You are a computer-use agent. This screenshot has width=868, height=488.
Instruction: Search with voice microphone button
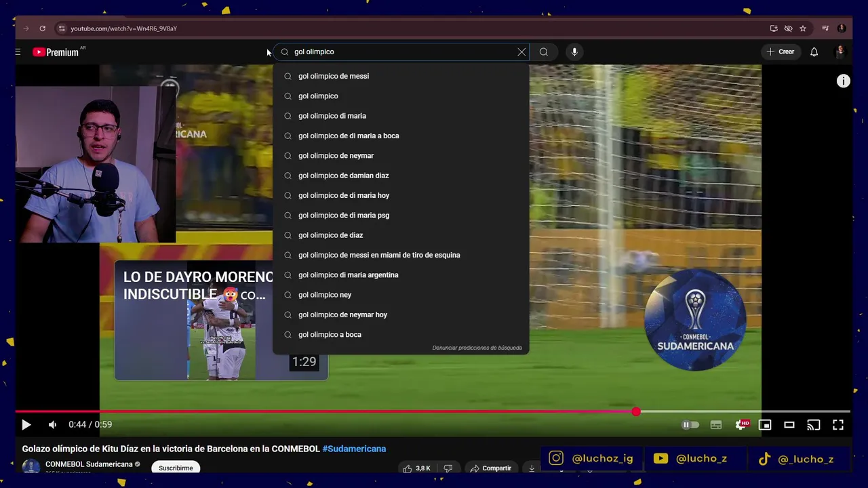tap(574, 52)
